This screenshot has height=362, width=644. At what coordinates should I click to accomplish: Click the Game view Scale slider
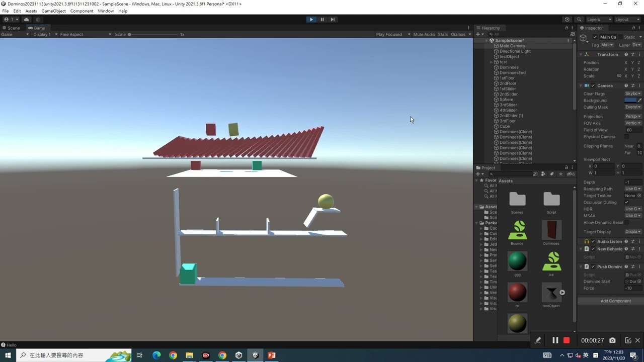click(154, 35)
